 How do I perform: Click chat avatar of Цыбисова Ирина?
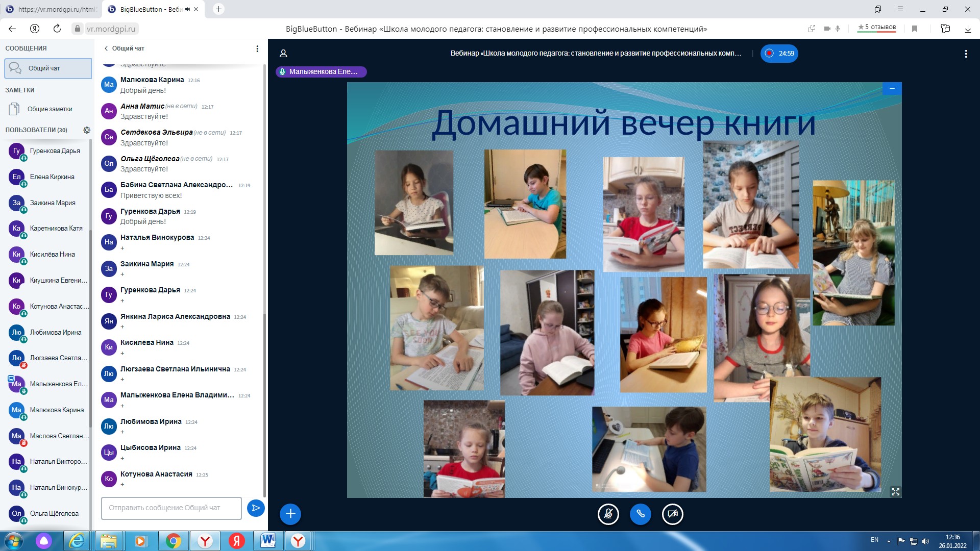coord(109,453)
